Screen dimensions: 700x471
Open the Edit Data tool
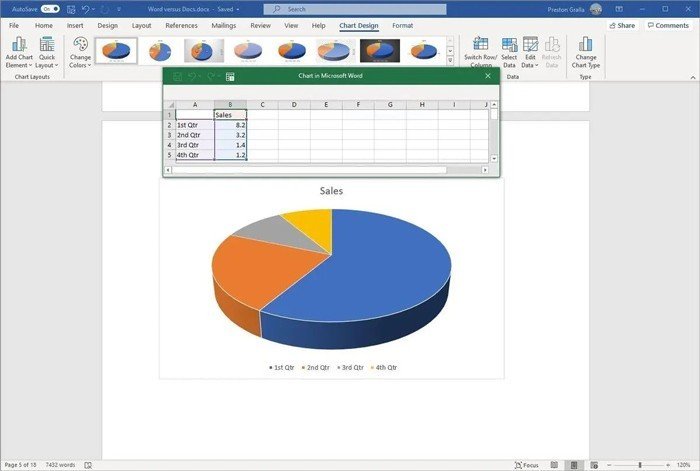click(x=530, y=50)
